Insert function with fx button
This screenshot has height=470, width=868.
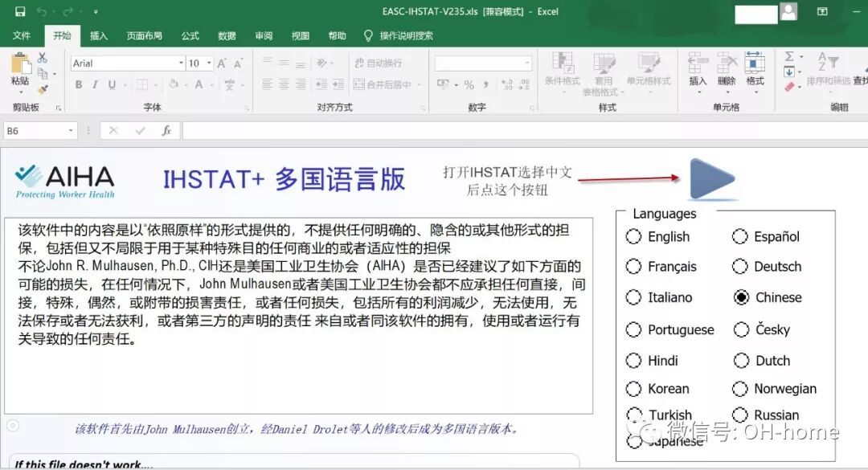166,131
